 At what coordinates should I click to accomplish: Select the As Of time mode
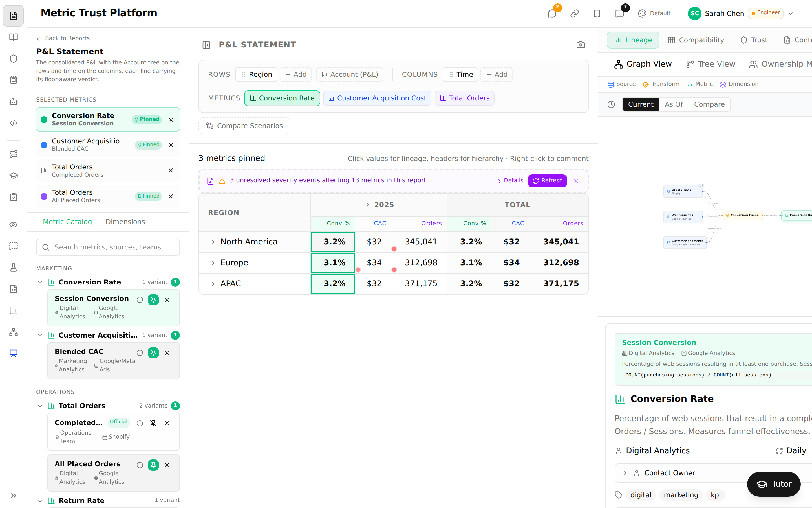[673, 104]
